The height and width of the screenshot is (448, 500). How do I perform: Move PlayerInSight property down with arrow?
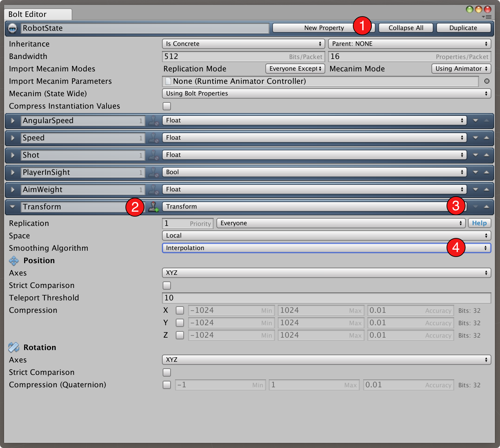(x=476, y=172)
